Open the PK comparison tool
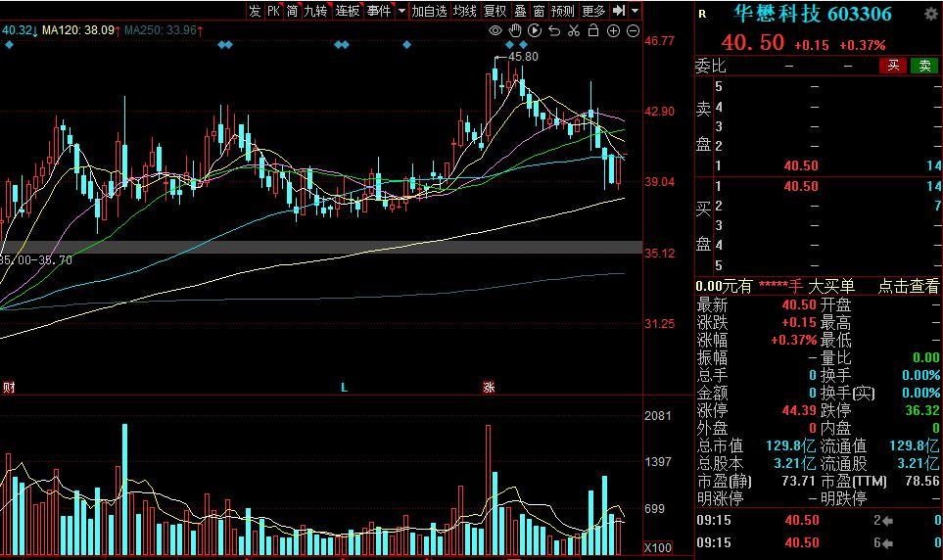 coord(273,10)
